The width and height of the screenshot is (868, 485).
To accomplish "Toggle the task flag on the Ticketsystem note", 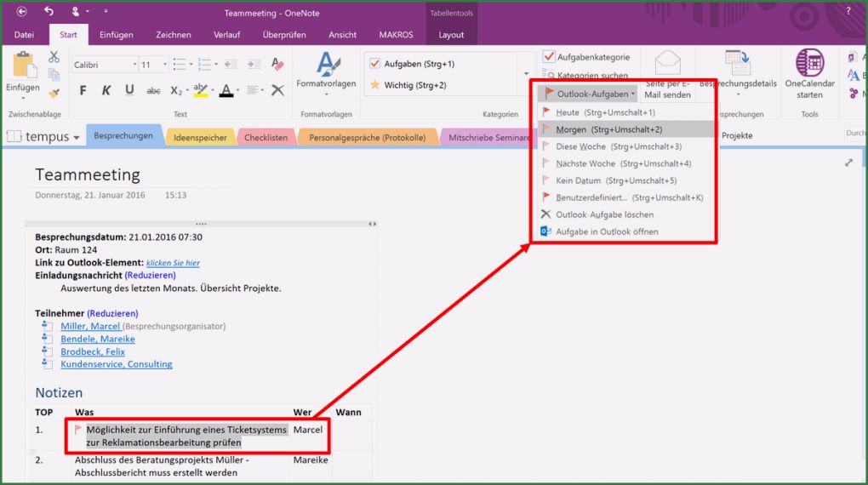I will pyautogui.click(x=78, y=431).
